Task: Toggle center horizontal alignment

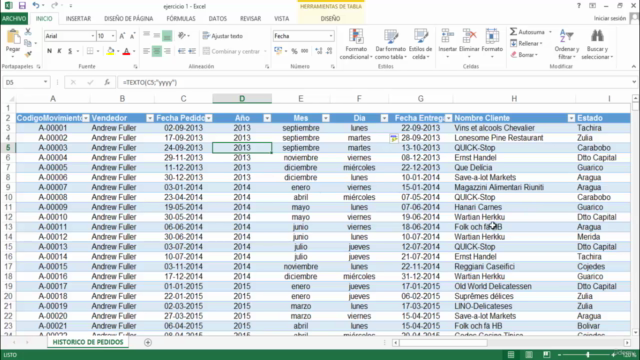Action: [157, 51]
